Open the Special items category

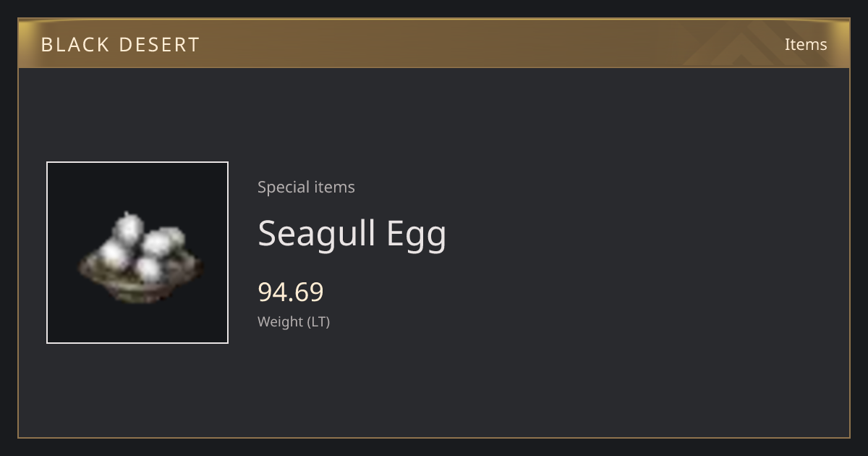click(x=306, y=187)
